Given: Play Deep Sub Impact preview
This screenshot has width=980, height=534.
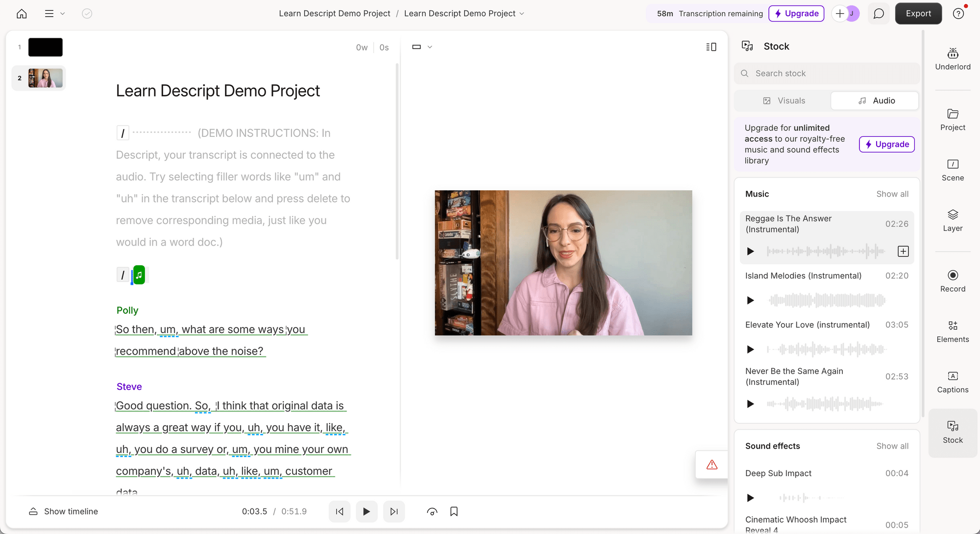Looking at the screenshot, I should 750,498.
